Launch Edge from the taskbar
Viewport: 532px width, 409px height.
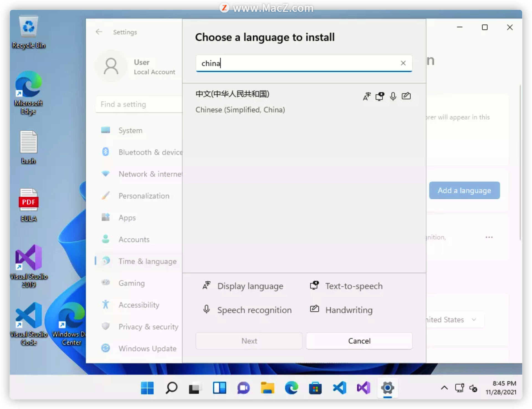click(291, 387)
